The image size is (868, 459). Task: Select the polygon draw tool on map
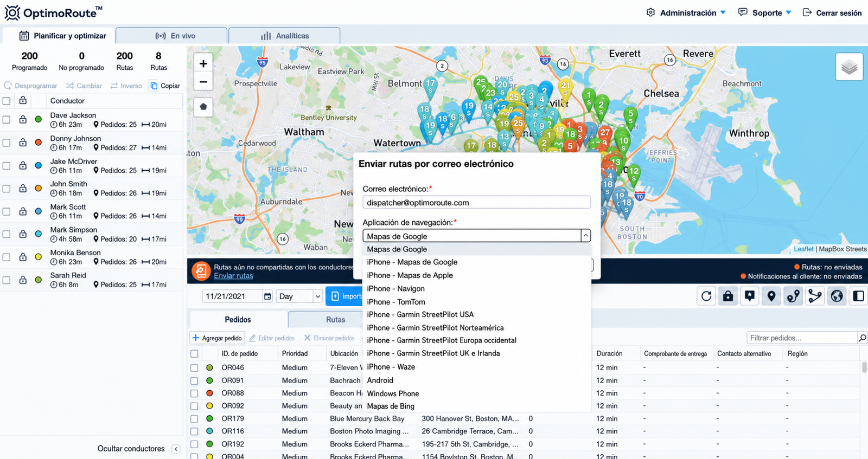pyautogui.click(x=203, y=107)
